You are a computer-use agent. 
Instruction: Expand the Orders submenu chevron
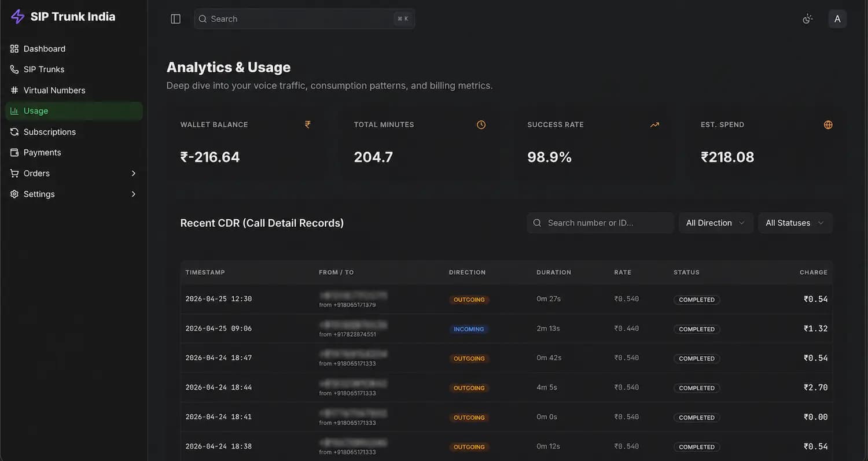click(134, 174)
